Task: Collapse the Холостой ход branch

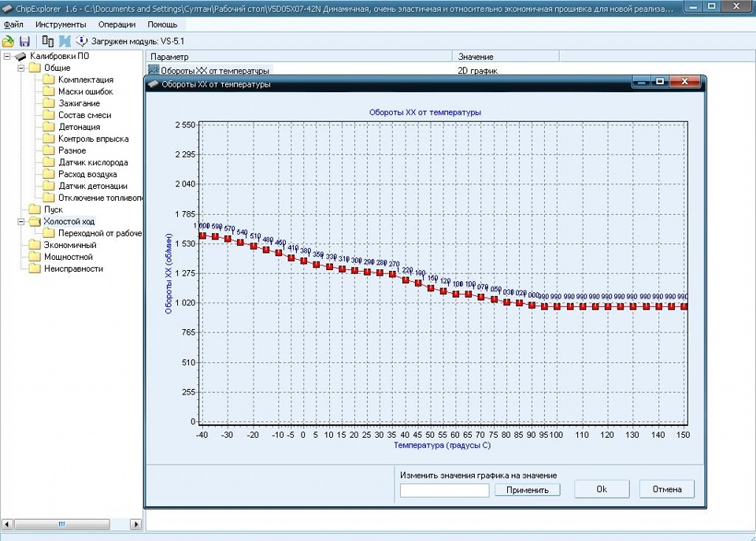Action: tap(21, 221)
